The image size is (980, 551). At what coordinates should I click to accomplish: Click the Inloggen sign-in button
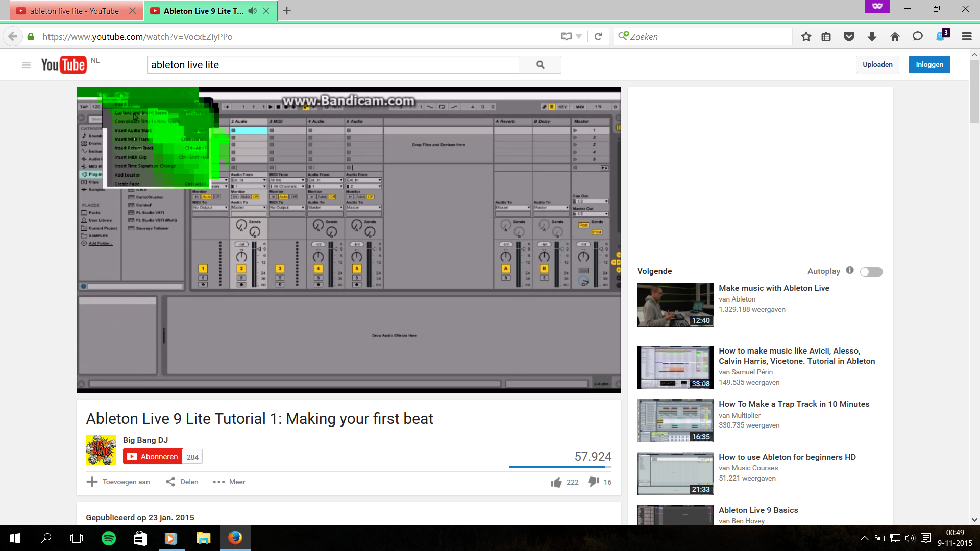[x=929, y=65]
